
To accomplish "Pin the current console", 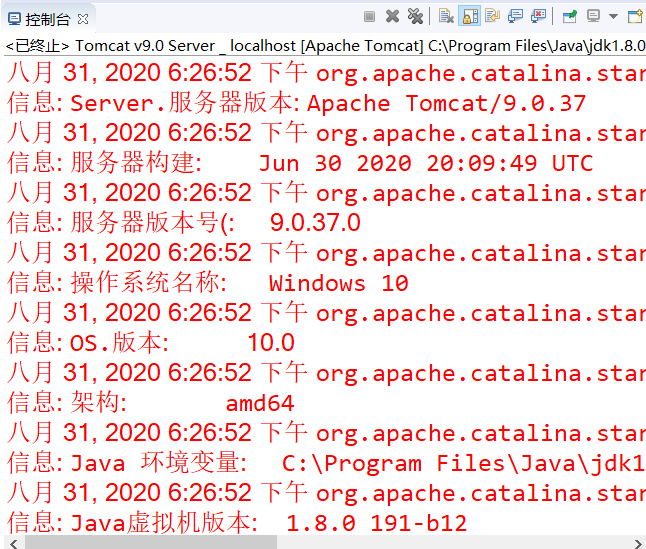I will coord(570,16).
